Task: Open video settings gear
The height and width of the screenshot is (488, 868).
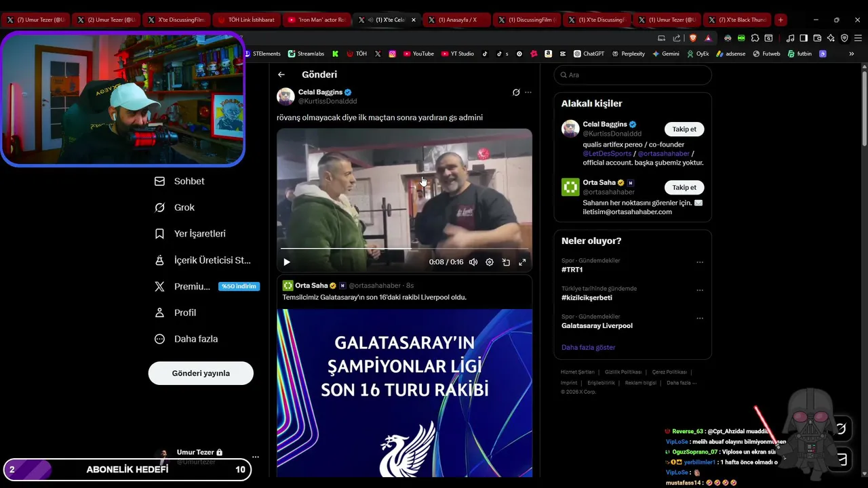Action: (490, 262)
